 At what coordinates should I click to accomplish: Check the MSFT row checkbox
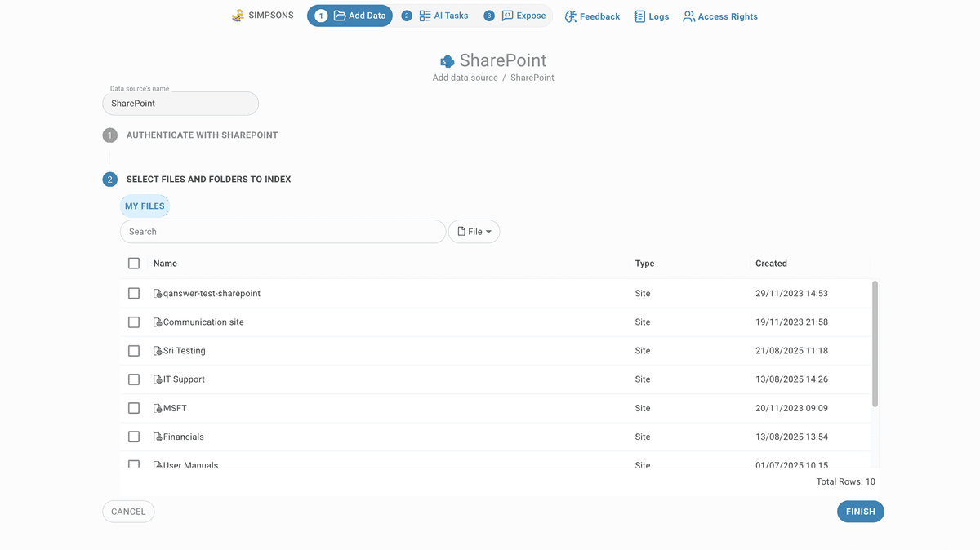click(x=134, y=408)
